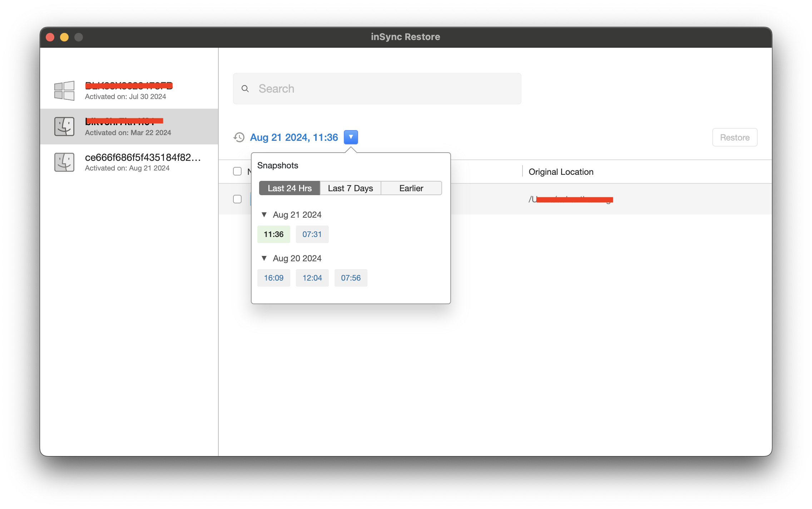Screen dimensions: 812x509
Task: Select the Last 24 Hrs tab
Action: 289,188
